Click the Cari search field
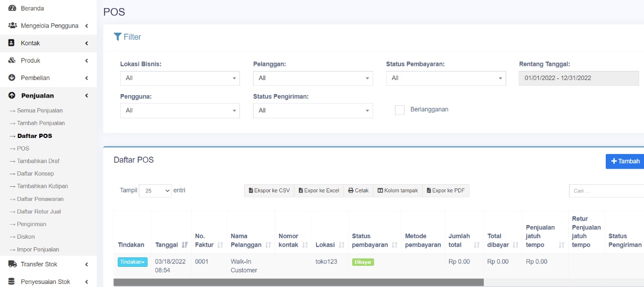Viewport: 644px width, 287px height. 607,191
